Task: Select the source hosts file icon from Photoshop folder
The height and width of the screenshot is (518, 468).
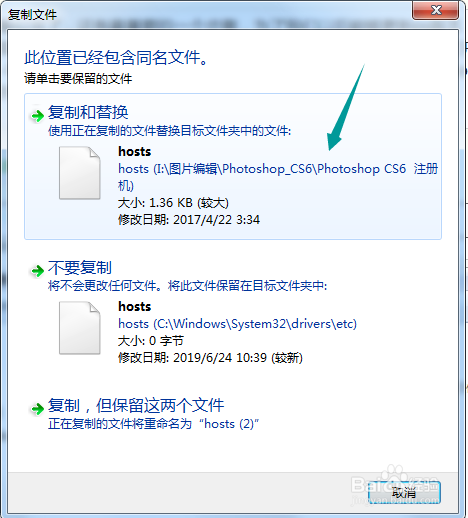Action: (80, 173)
